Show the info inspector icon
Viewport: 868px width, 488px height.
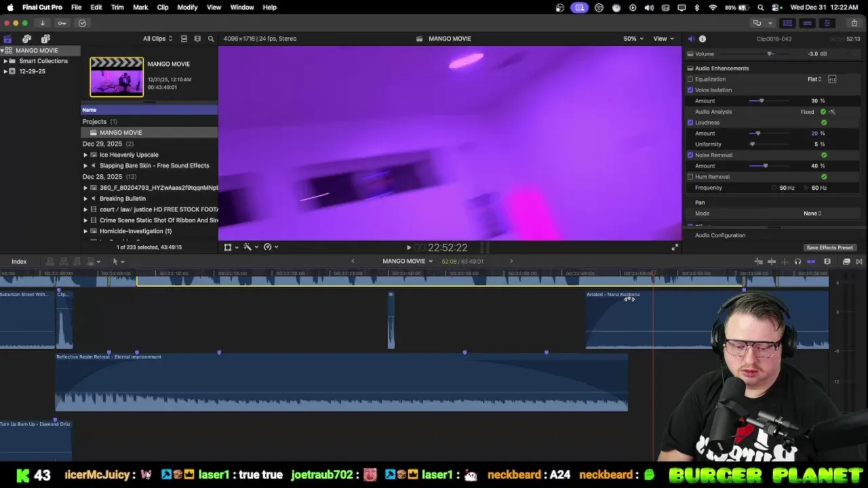pyautogui.click(x=703, y=39)
